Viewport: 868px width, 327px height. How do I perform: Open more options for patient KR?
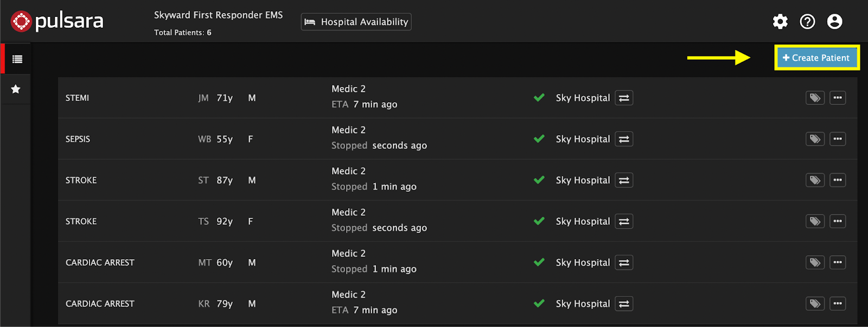[x=838, y=304]
